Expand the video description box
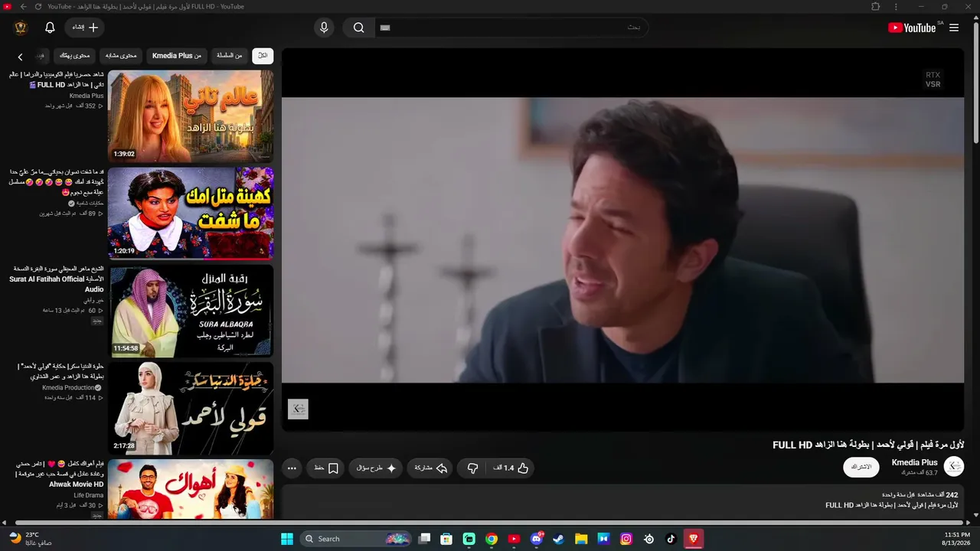Screen dimensions: 980x551 point(622,501)
